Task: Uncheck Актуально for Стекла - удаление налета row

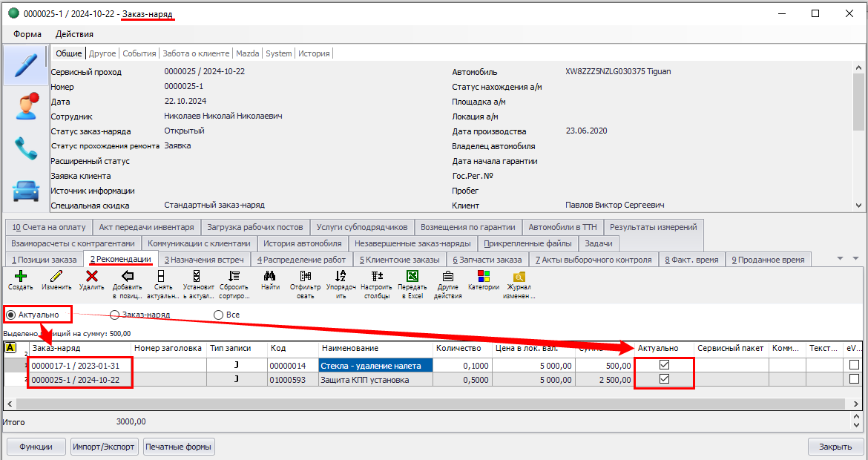Action: pyautogui.click(x=665, y=365)
